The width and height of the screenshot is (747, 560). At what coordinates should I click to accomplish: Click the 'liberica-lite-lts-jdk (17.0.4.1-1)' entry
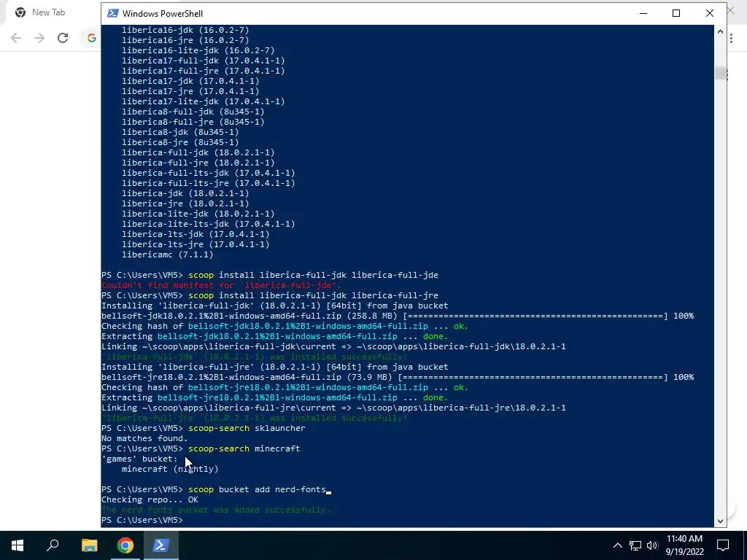pyautogui.click(x=208, y=224)
